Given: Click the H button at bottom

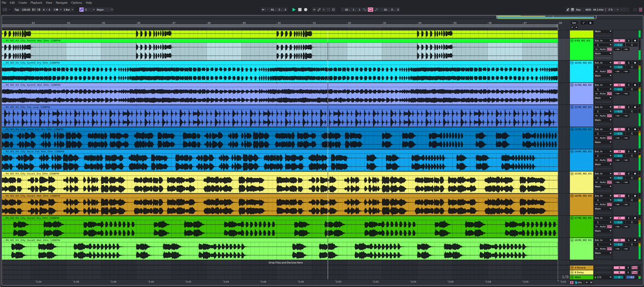Looking at the screenshot, I should (x=587, y=282).
